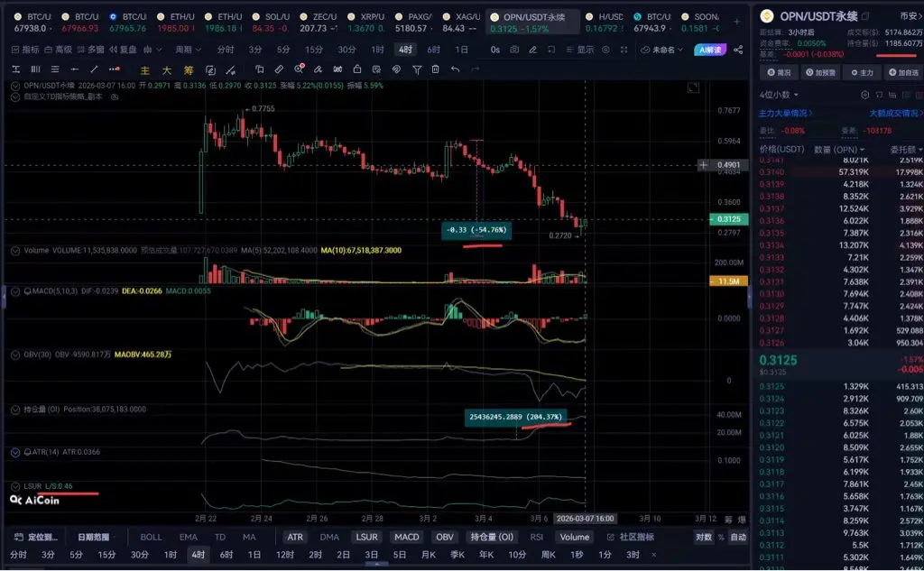The height and width of the screenshot is (571, 924).
Task: Click the 加自选 add to watchlist button
Action: (904, 72)
